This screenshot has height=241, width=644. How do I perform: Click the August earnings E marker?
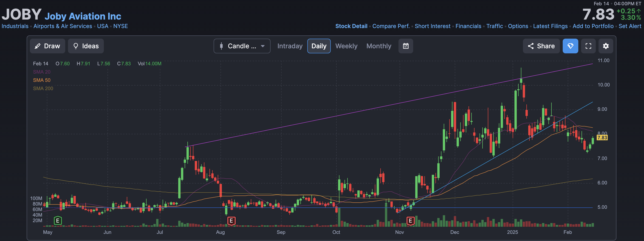(x=231, y=221)
